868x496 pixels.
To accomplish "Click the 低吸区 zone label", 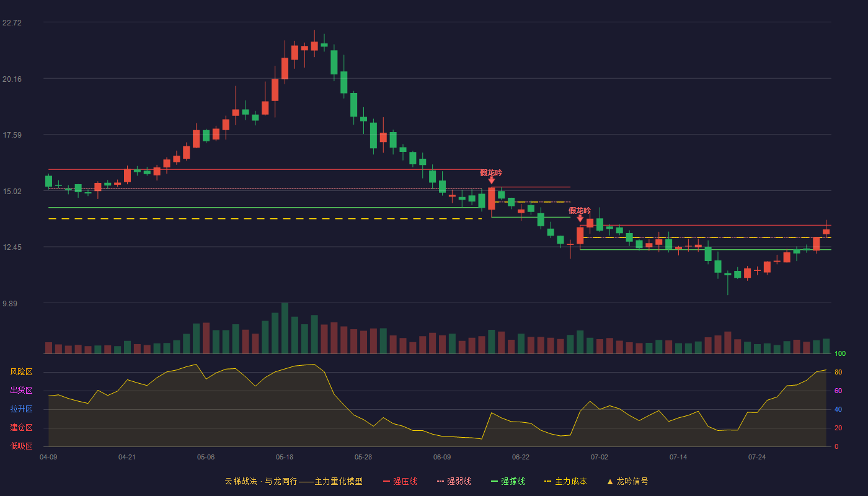I will [21, 446].
